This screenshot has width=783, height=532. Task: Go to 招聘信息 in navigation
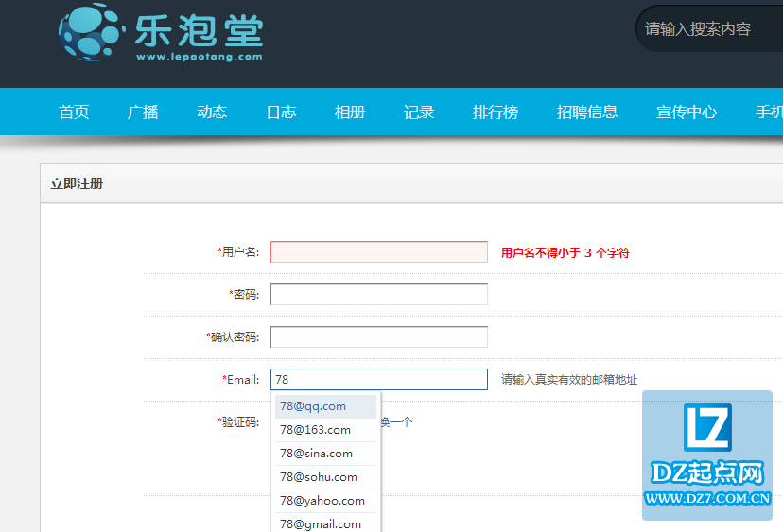click(587, 112)
